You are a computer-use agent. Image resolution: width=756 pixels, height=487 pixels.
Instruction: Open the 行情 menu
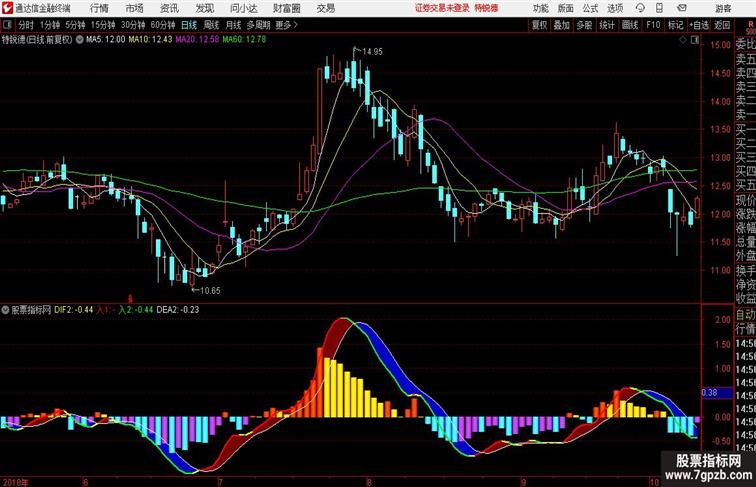pyautogui.click(x=99, y=8)
